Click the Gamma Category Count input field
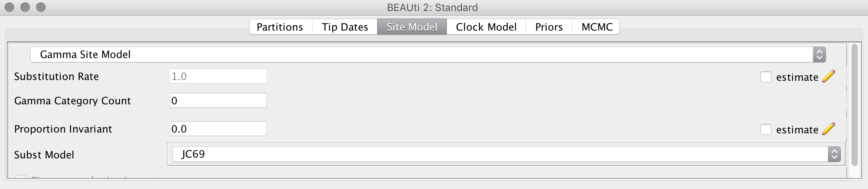The width and height of the screenshot is (868, 189). coord(218,101)
